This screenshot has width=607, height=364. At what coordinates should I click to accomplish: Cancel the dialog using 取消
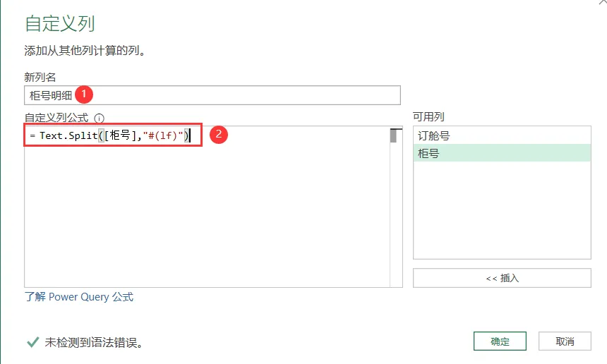point(565,341)
